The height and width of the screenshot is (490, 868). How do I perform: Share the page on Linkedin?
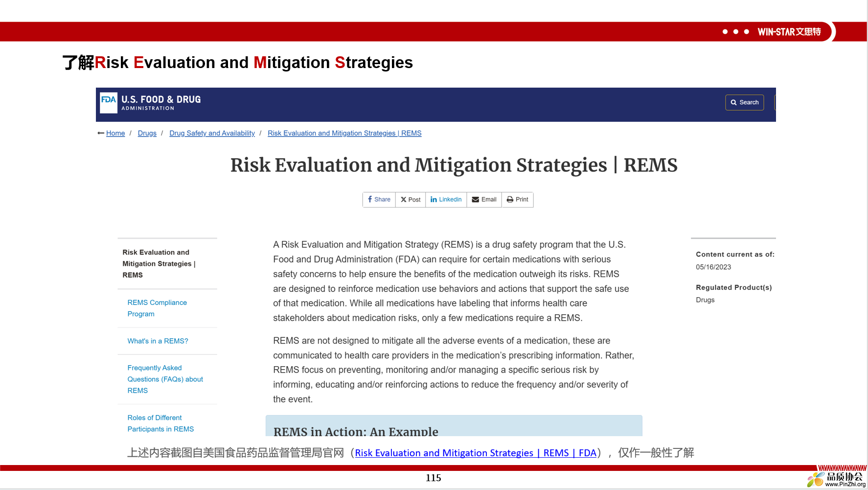coord(446,200)
